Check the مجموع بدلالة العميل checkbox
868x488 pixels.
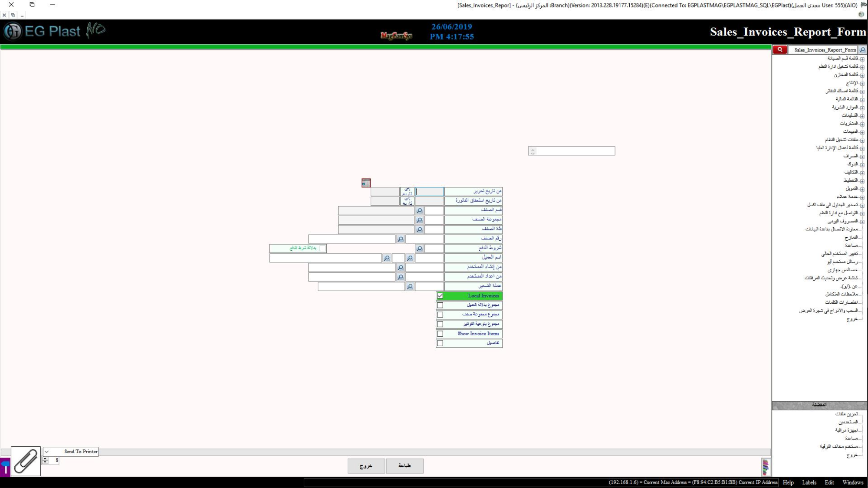tap(440, 305)
